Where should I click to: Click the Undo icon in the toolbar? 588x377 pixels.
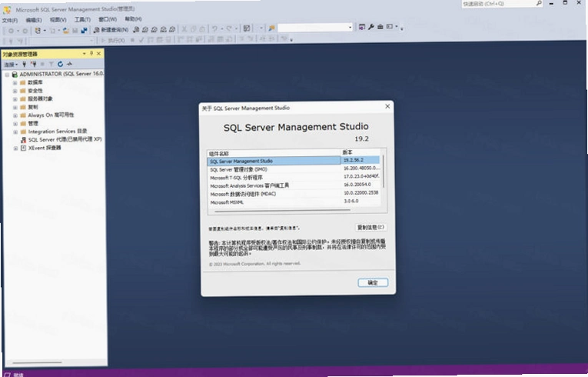tap(214, 28)
